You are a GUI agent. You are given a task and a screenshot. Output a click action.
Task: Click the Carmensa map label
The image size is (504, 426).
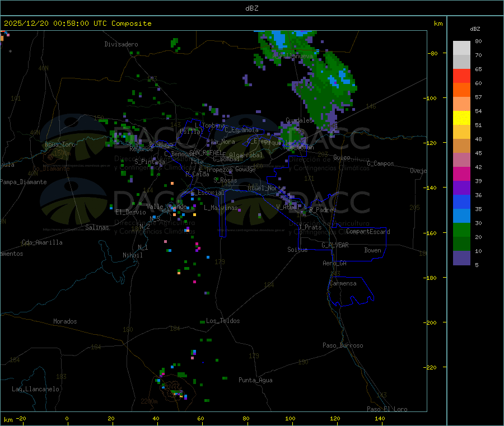pyautogui.click(x=343, y=283)
